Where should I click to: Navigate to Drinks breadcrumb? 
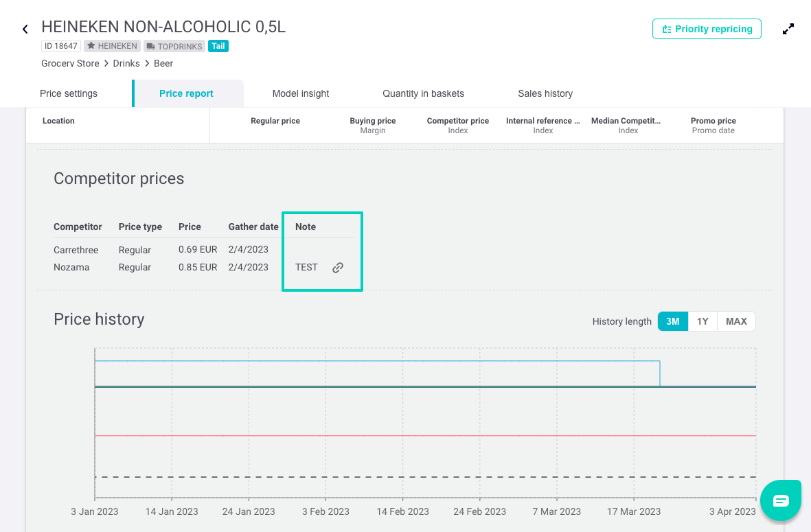126,63
